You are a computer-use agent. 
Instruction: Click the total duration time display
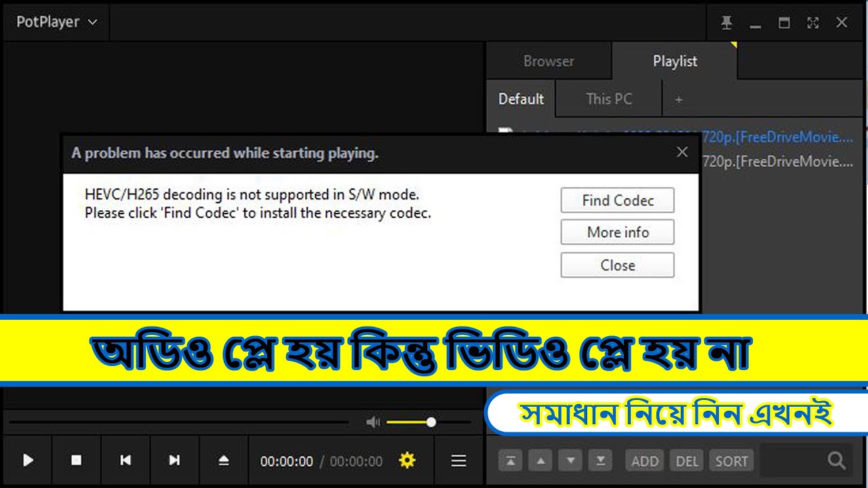pyautogui.click(x=356, y=462)
